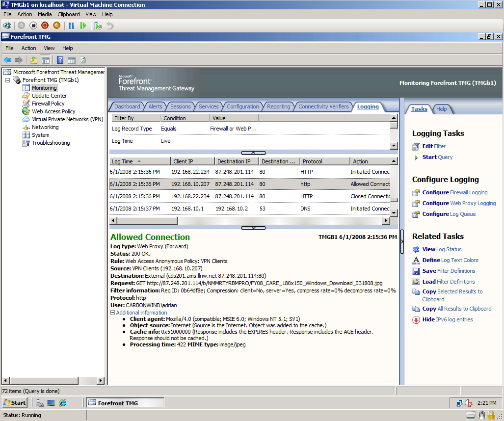The image size is (504, 421).
Task: Collapse the Additional information section
Action: coord(112,313)
